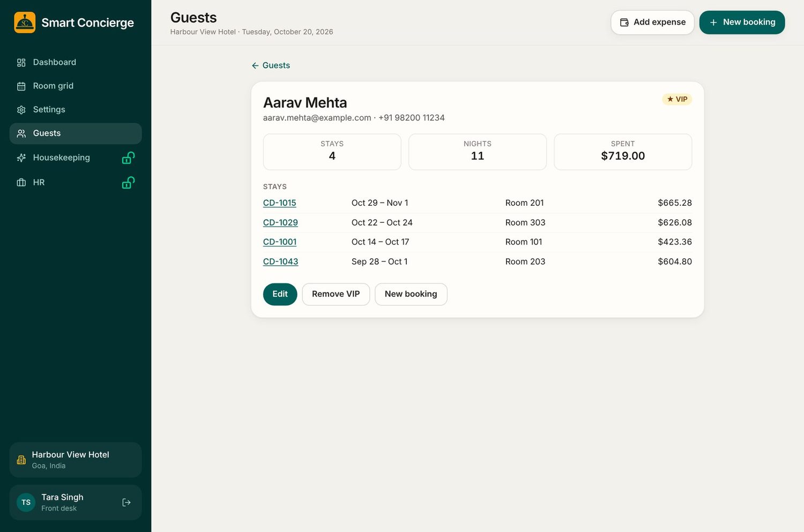Open booking CD-1029
Viewport: 804px width, 532px height.
coord(280,222)
